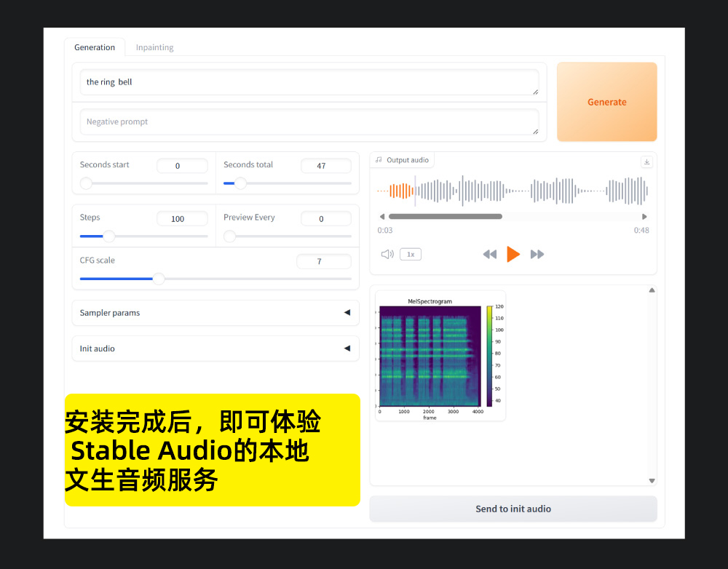Adjust the CFG scale slider
Screen dimensions: 728x569
tap(158, 279)
